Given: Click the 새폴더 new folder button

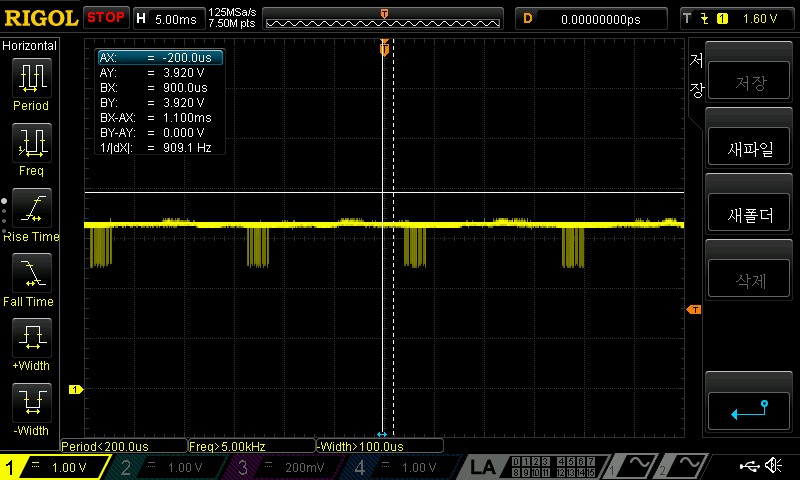Looking at the screenshot, I should click(x=749, y=214).
